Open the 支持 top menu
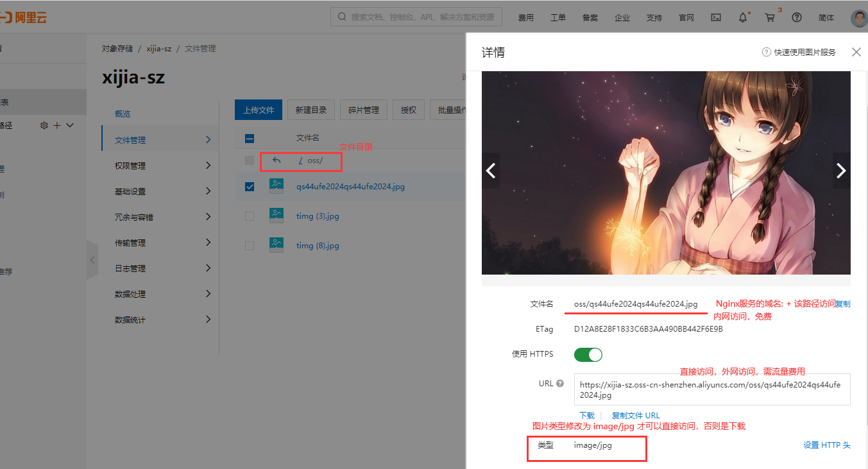This screenshot has width=868, height=469. (654, 18)
